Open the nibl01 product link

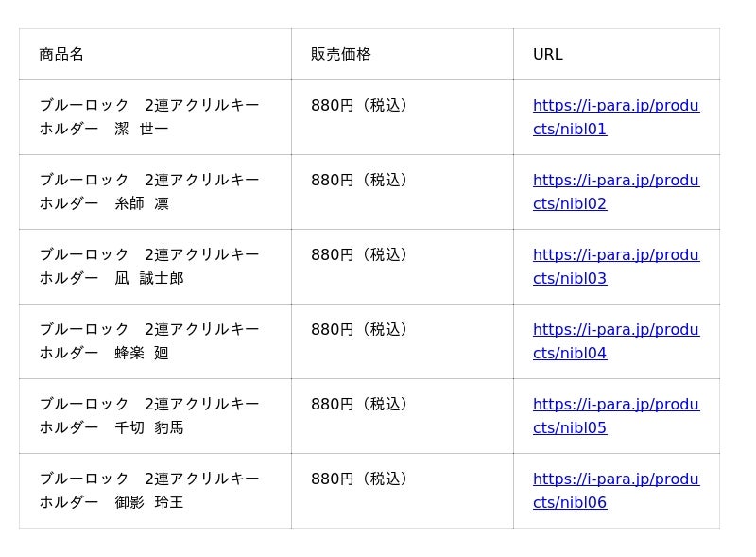click(x=616, y=117)
